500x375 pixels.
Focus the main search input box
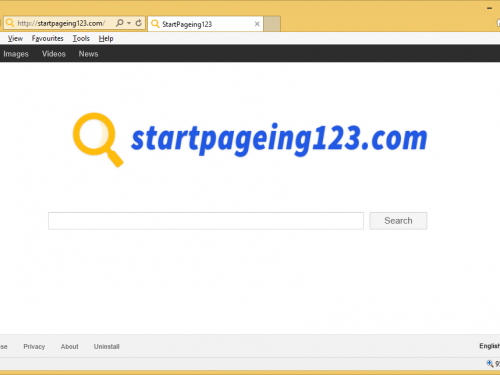coord(206,221)
